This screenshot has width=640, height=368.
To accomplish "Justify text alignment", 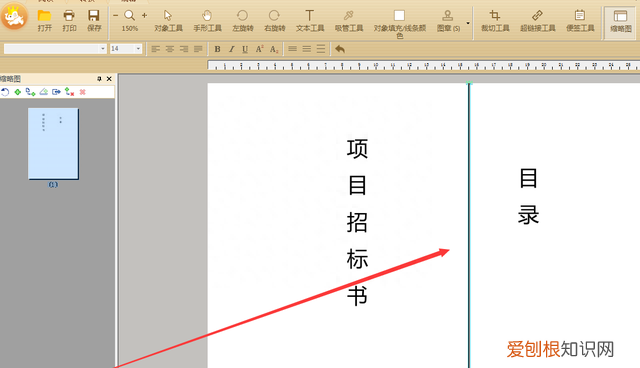I will click(x=198, y=49).
